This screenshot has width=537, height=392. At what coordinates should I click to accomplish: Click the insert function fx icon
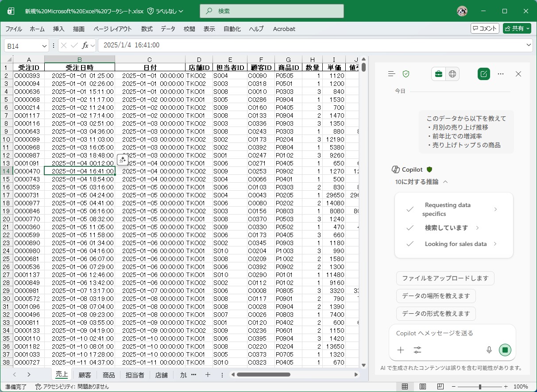pyautogui.click(x=85, y=46)
